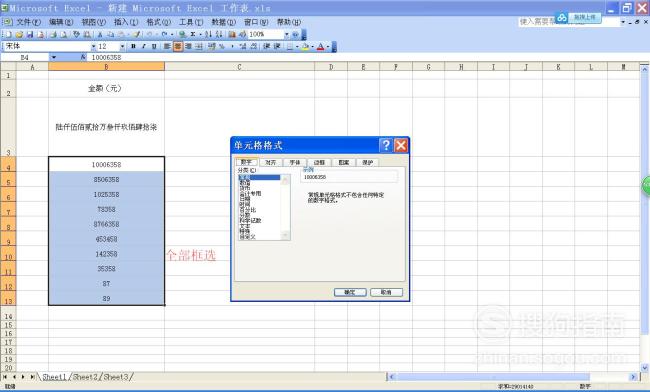Screen dimensions: 650x392
Task: Click the horizontal scrollbar at the bottom
Action: point(513,377)
